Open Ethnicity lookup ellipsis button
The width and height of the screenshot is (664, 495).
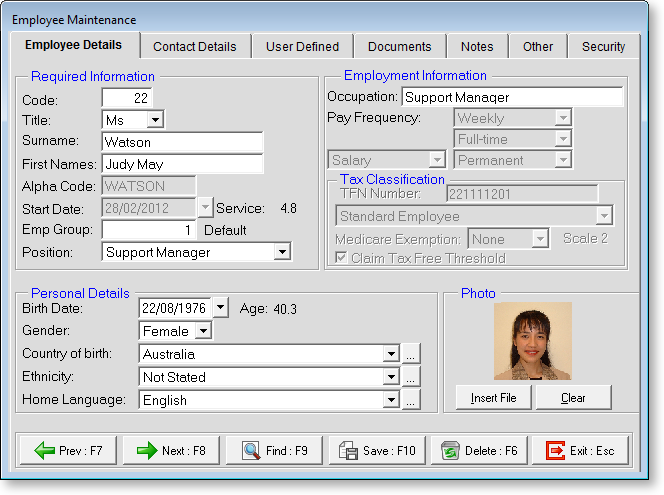(x=412, y=377)
